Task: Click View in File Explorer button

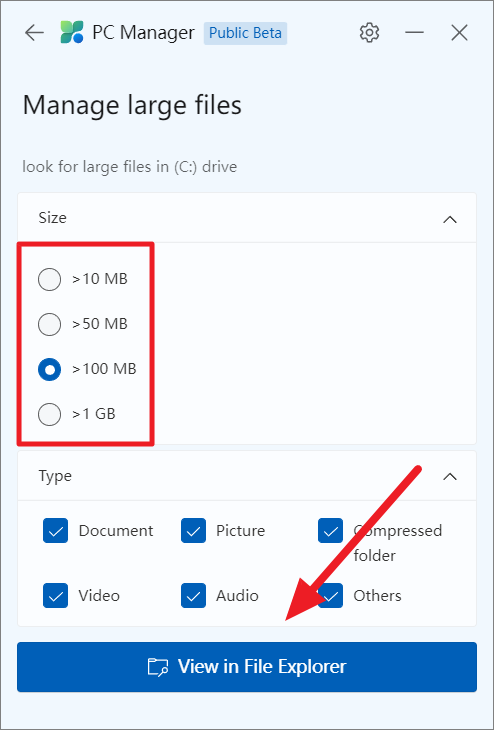Action: click(247, 667)
